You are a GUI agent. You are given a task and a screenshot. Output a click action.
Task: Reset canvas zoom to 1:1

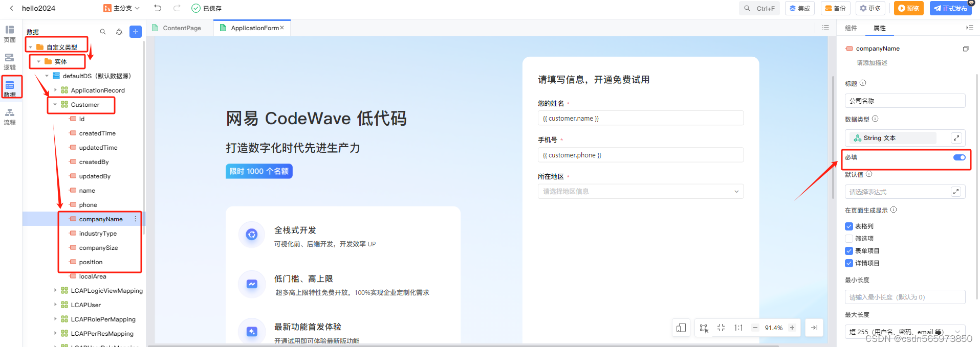738,328
